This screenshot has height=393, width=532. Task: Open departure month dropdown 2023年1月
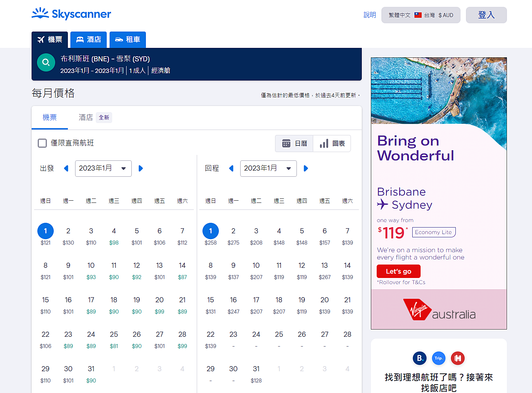point(103,168)
